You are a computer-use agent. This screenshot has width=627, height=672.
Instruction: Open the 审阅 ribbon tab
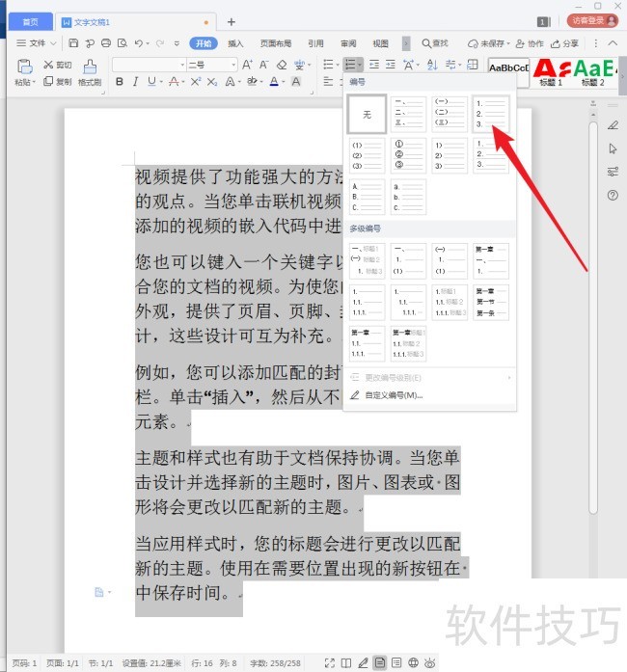point(348,43)
